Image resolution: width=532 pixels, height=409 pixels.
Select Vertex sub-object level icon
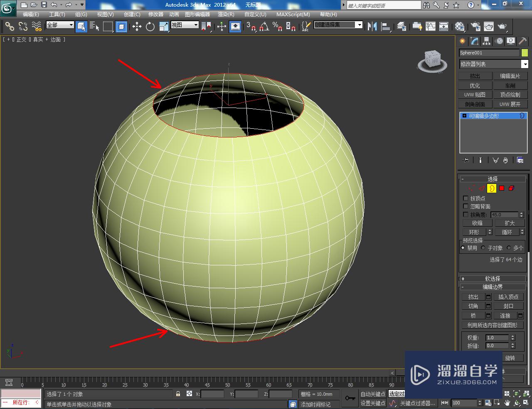pos(472,189)
